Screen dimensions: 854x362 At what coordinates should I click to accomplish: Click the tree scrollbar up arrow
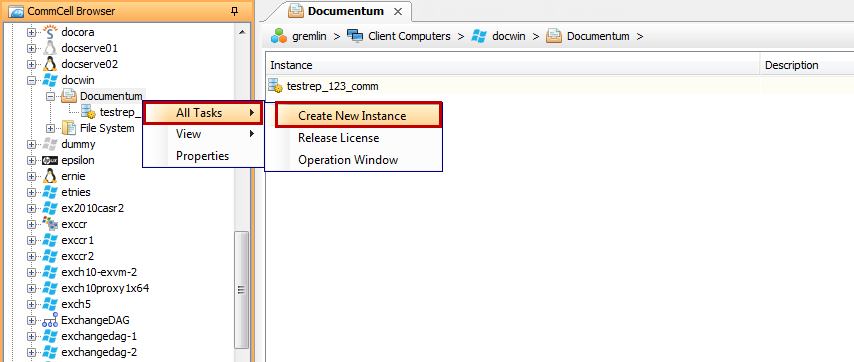[x=241, y=32]
